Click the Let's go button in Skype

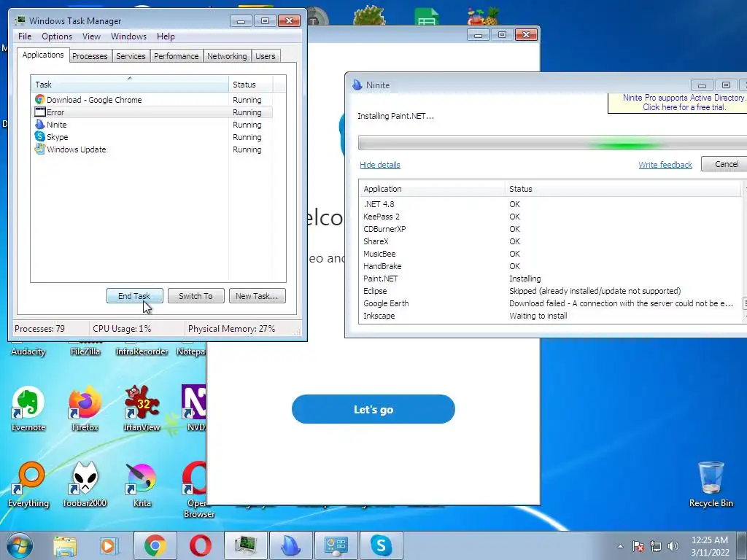[373, 409]
